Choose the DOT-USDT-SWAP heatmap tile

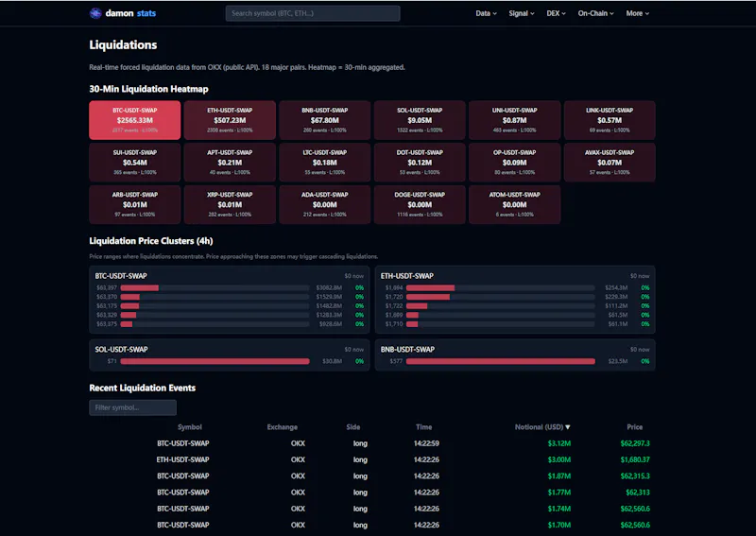click(x=420, y=162)
